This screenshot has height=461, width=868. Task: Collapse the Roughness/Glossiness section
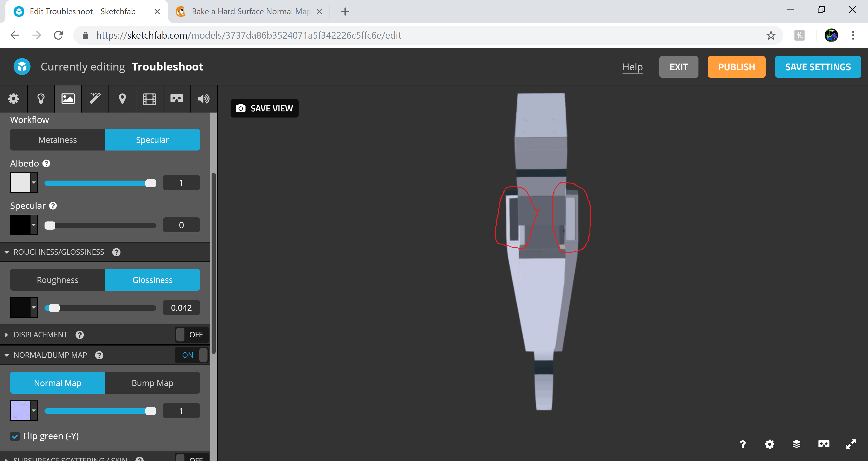coord(7,252)
